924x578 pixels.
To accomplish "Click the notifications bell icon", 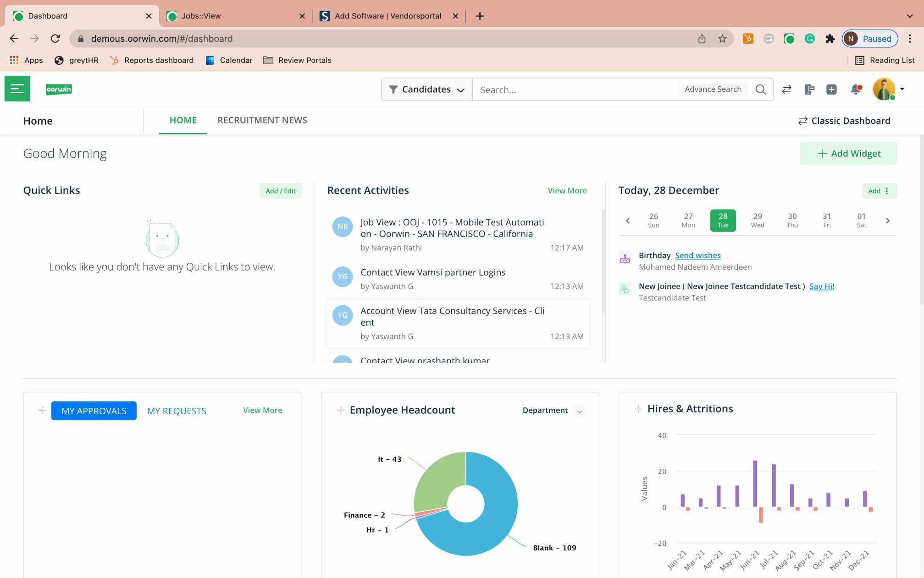I will (856, 89).
